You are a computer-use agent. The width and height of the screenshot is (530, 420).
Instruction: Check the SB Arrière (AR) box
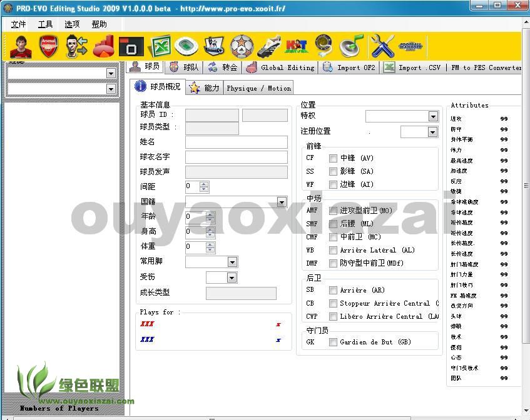(x=333, y=290)
